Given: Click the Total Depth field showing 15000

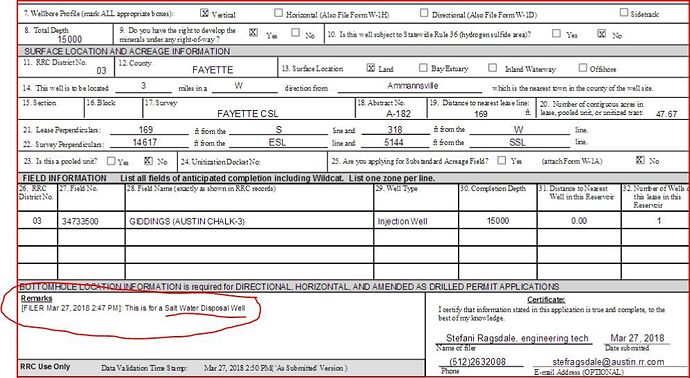Looking at the screenshot, I should (66, 33).
